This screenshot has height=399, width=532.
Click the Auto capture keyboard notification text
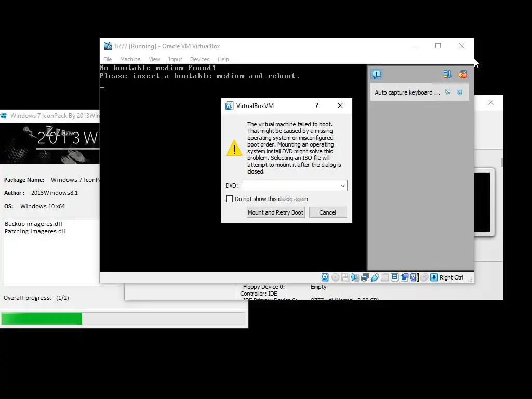[407, 92]
